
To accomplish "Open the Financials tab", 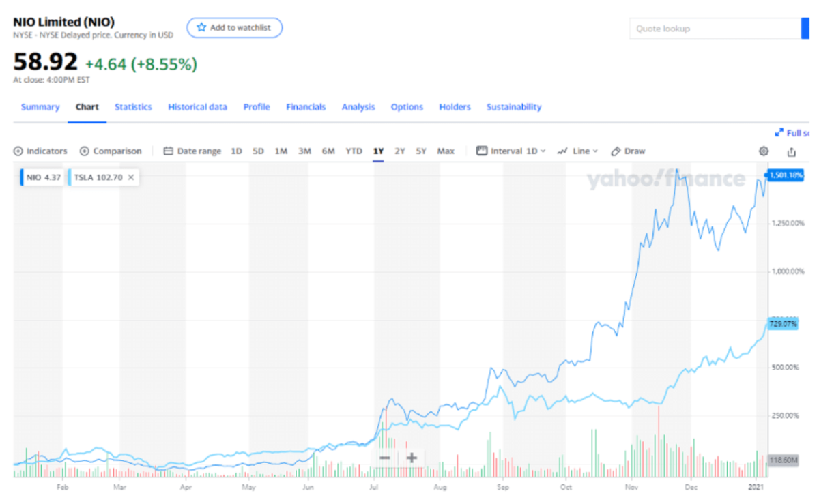I will tap(306, 107).
